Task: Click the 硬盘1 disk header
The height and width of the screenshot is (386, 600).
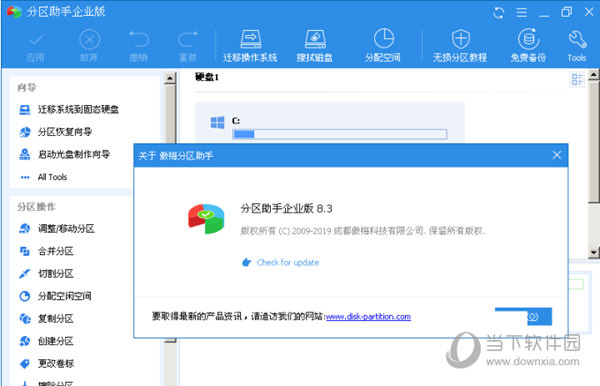Action: point(207,77)
